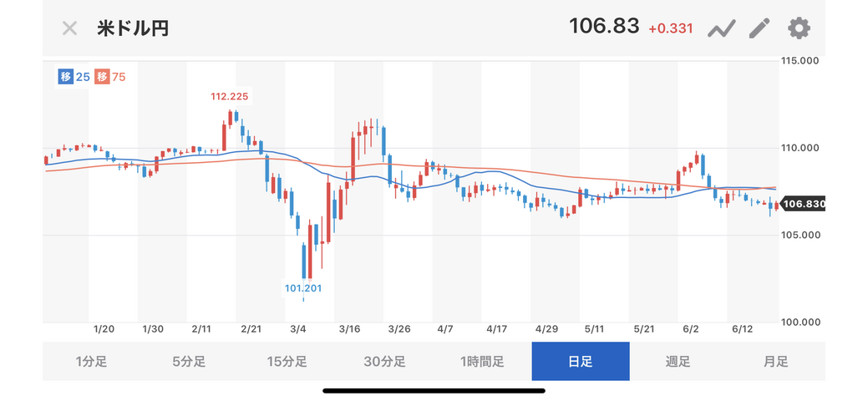Tap the orange 移 75 moving average badge
The image size is (868, 401).
coord(110,77)
